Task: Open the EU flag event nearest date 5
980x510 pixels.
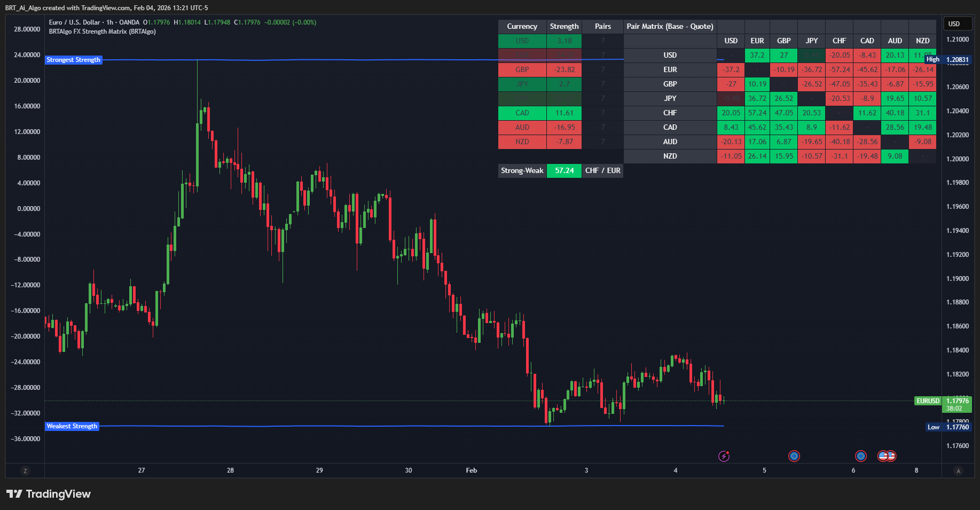Action: (794, 456)
